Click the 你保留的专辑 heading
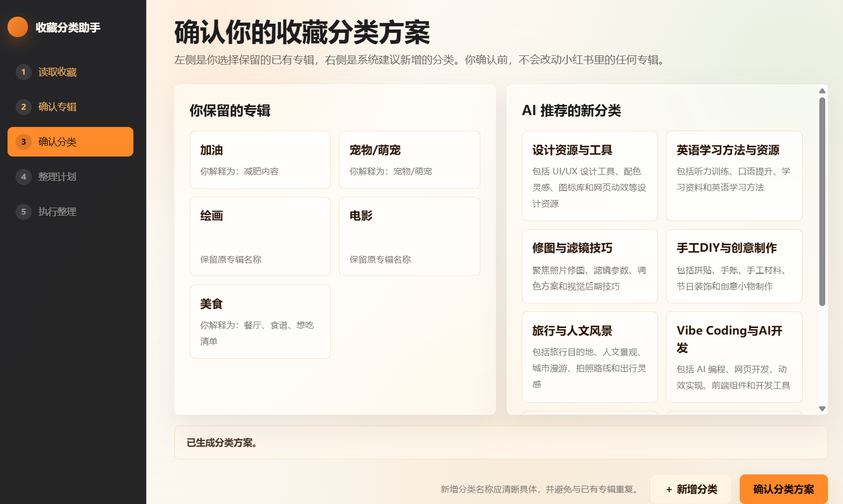Viewport: 843px width, 504px height. (x=230, y=111)
